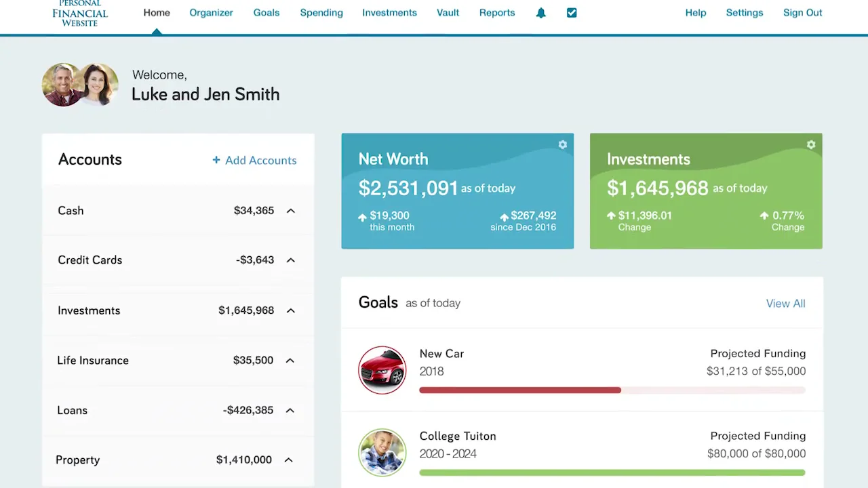Click the New Car progress bar
This screenshot has height=488, width=868.
tap(612, 390)
